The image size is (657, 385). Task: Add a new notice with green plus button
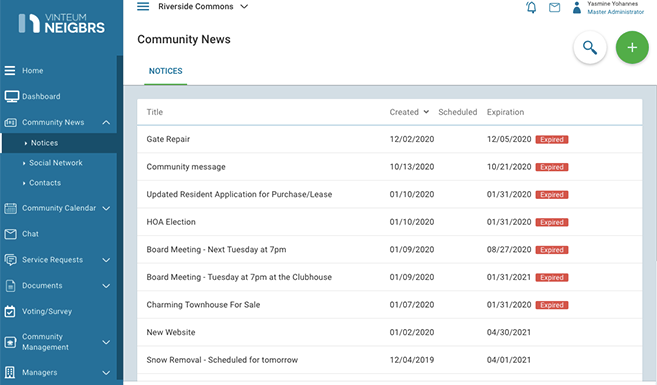coord(632,47)
